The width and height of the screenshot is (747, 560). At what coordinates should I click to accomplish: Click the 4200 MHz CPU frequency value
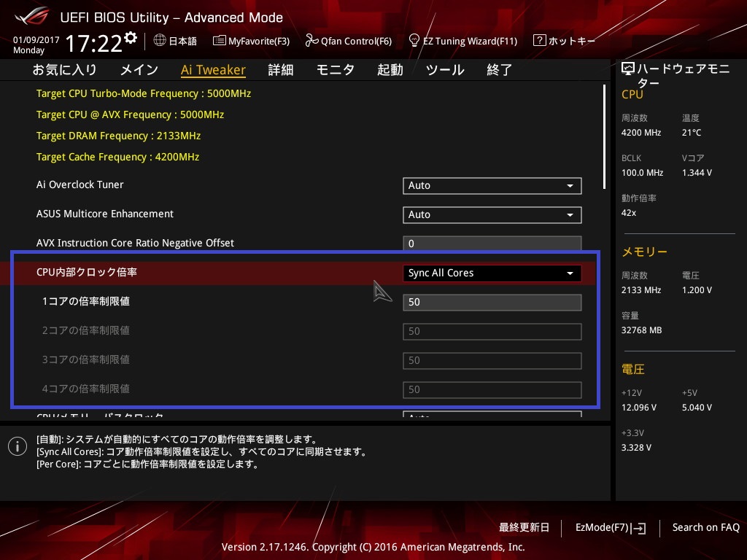[641, 133]
